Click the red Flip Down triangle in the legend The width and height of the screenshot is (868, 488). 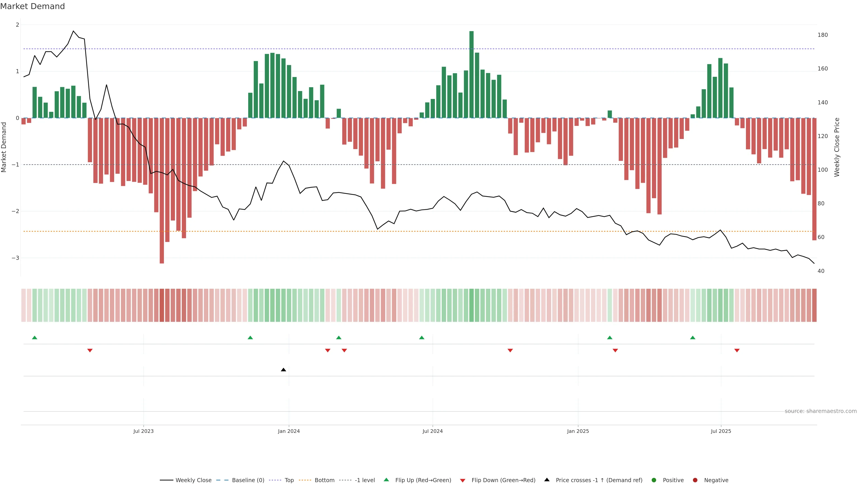pyautogui.click(x=463, y=480)
